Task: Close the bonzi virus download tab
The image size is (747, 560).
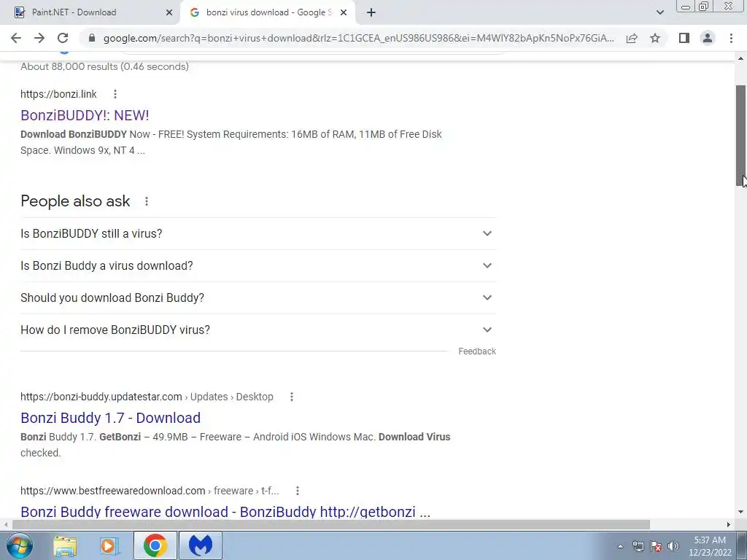Action: point(344,12)
